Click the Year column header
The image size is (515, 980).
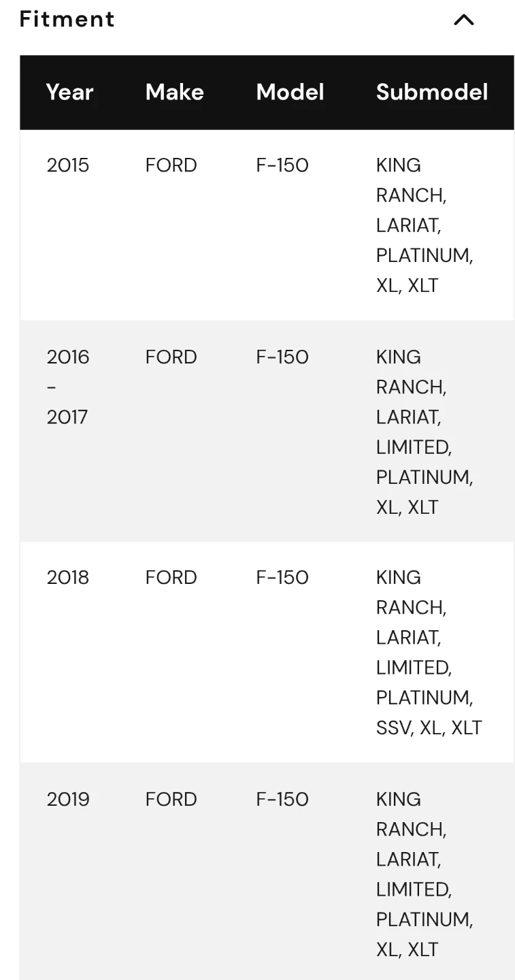pos(69,92)
